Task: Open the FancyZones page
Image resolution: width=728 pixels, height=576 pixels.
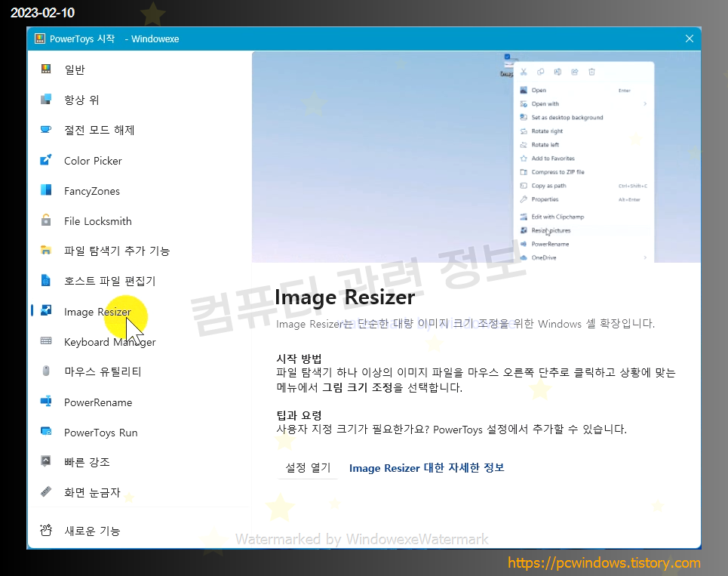Action: point(92,191)
